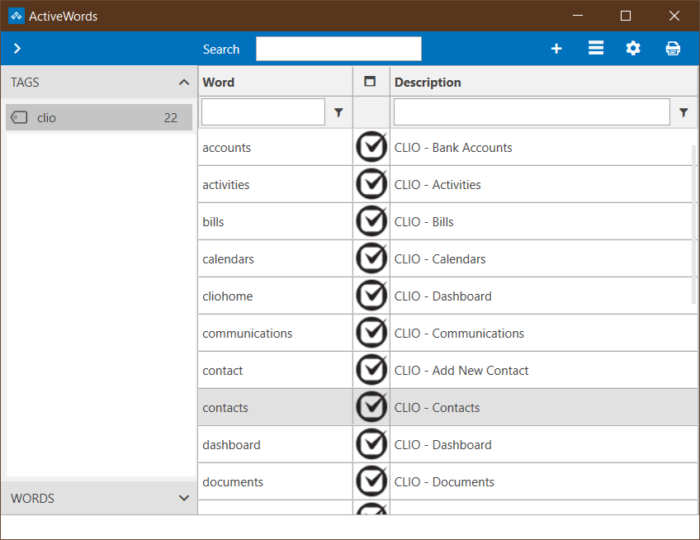Click 'CLIO - Dashboard' in cliohome row
The image size is (700, 540).
443,296
